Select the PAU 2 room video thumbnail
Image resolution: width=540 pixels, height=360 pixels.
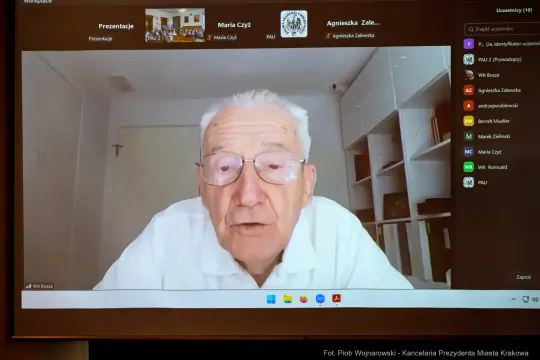pos(175,25)
